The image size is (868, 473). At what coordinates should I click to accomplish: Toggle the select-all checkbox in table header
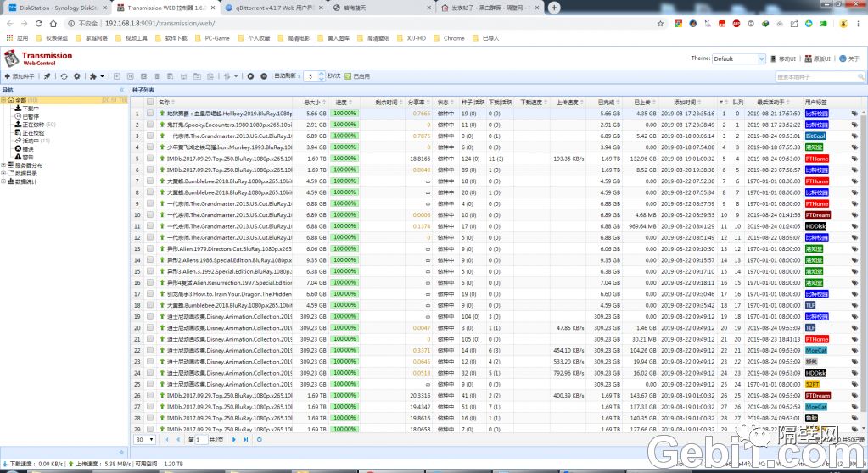pos(150,102)
